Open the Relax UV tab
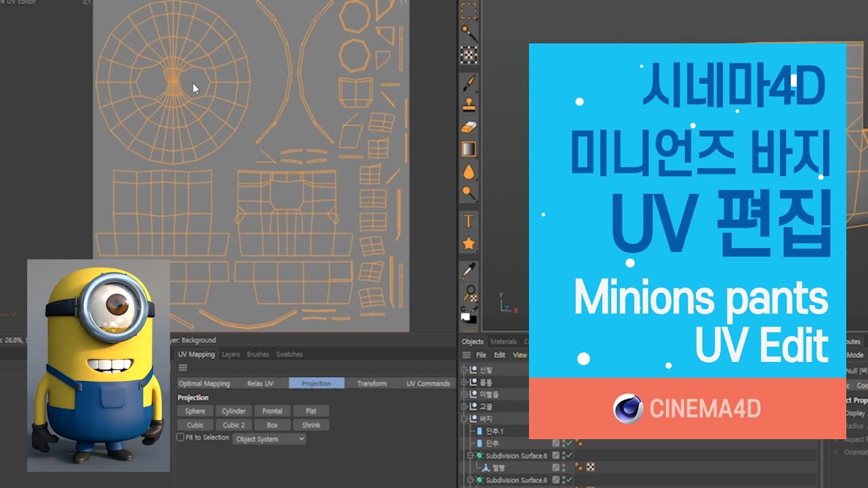Screen dimensions: 868x488 [260, 384]
